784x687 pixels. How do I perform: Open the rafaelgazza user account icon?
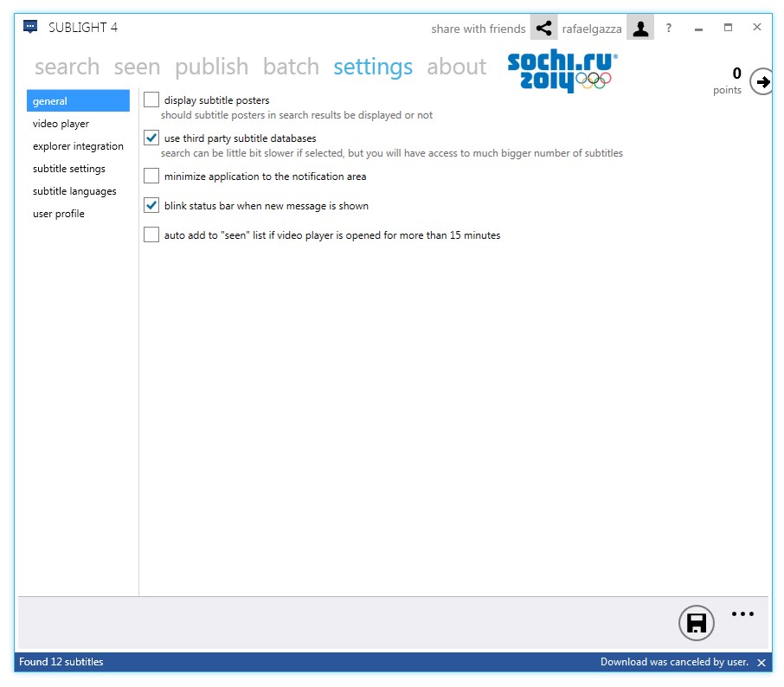click(x=640, y=27)
